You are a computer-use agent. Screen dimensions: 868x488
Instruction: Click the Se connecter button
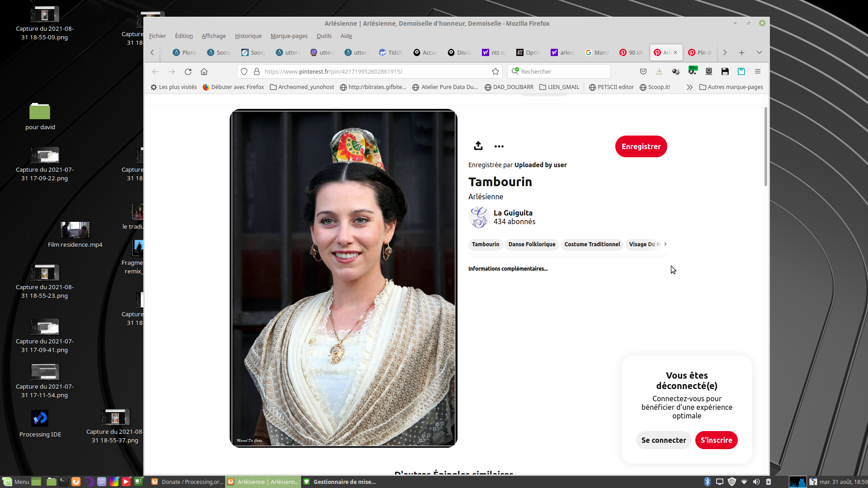click(x=663, y=440)
